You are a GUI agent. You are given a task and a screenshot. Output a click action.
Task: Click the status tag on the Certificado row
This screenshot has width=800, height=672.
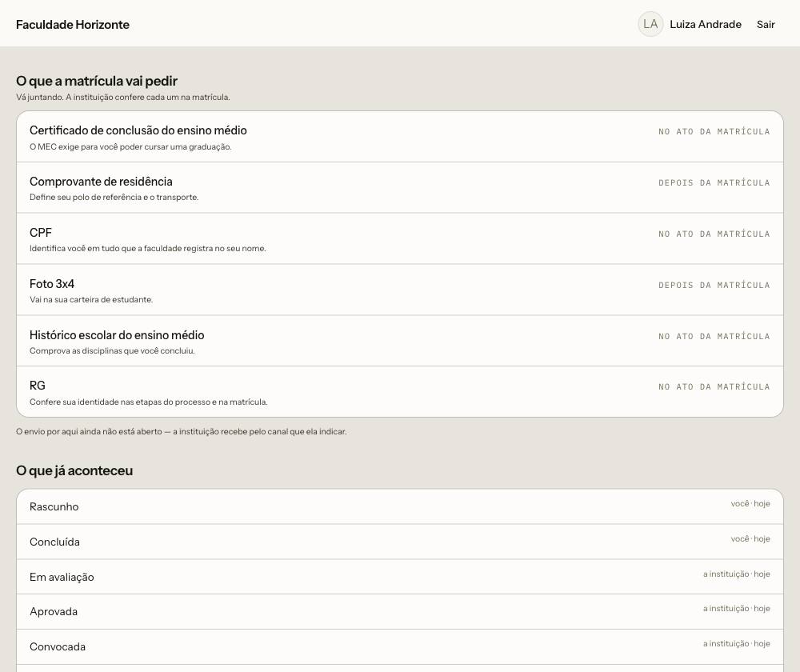pos(714,132)
